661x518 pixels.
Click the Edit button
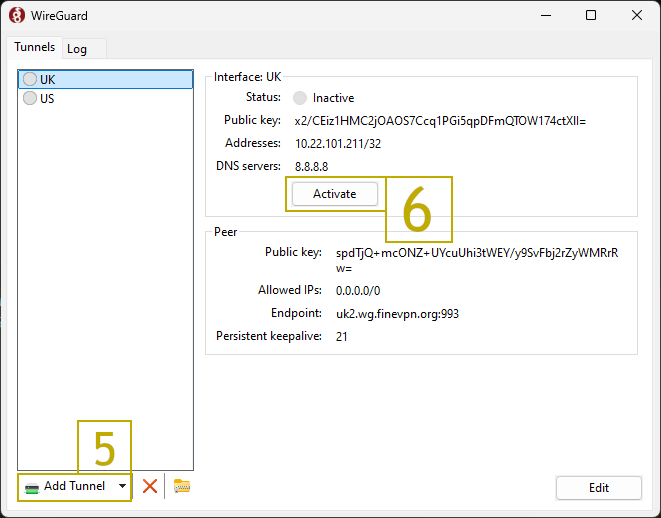[x=598, y=488]
